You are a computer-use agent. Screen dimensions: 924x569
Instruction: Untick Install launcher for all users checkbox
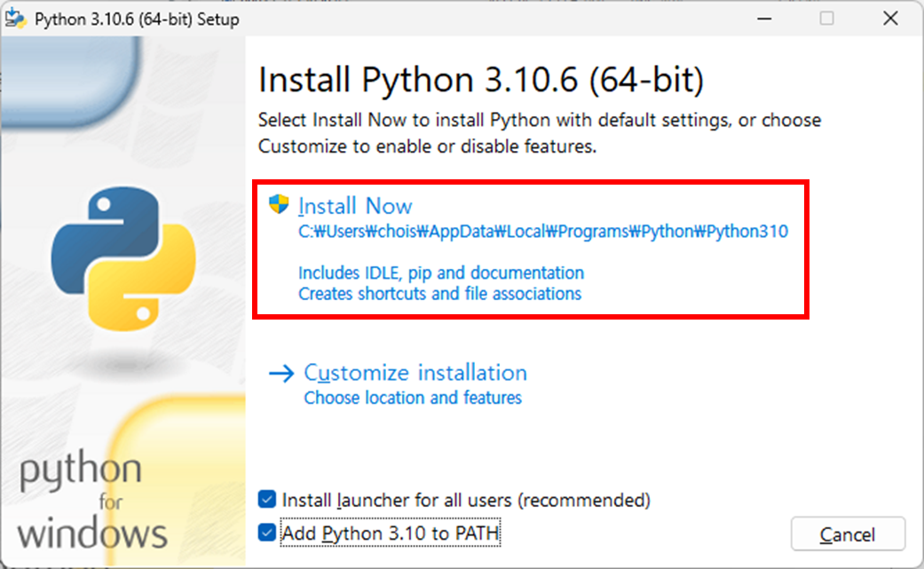pyautogui.click(x=267, y=500)
